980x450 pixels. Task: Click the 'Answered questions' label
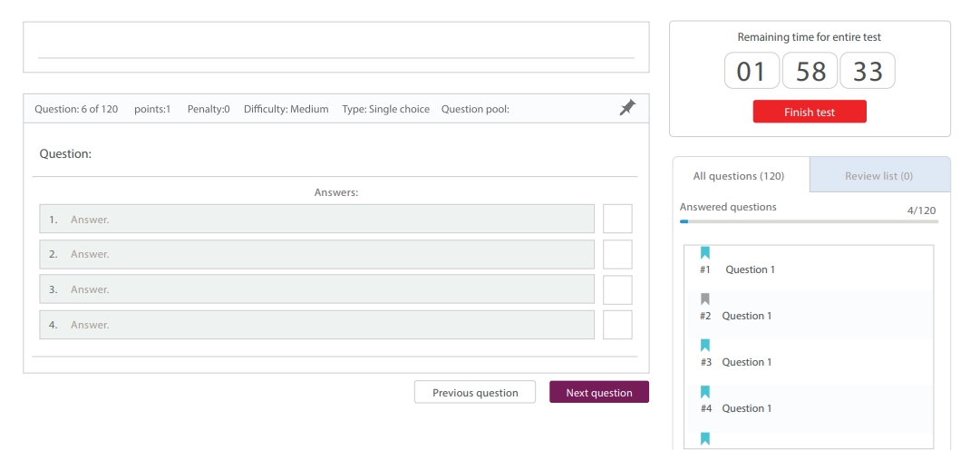click(x=728, y=207)
